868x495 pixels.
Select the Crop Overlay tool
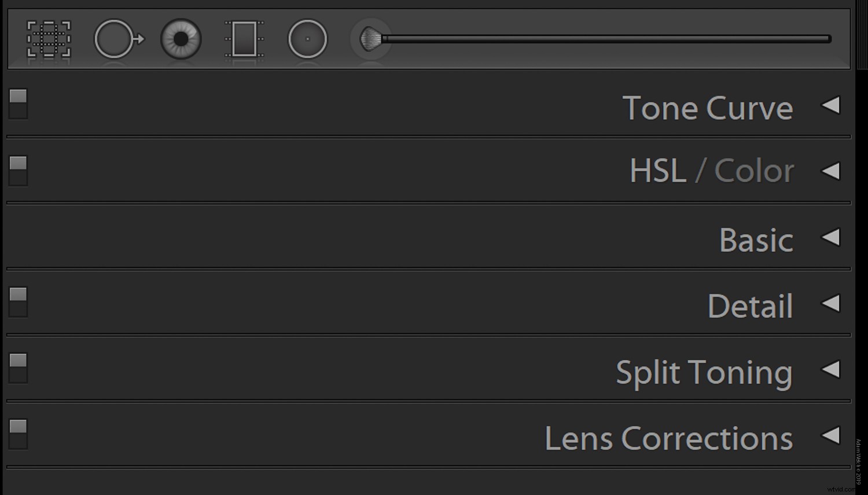coord(49,39)
